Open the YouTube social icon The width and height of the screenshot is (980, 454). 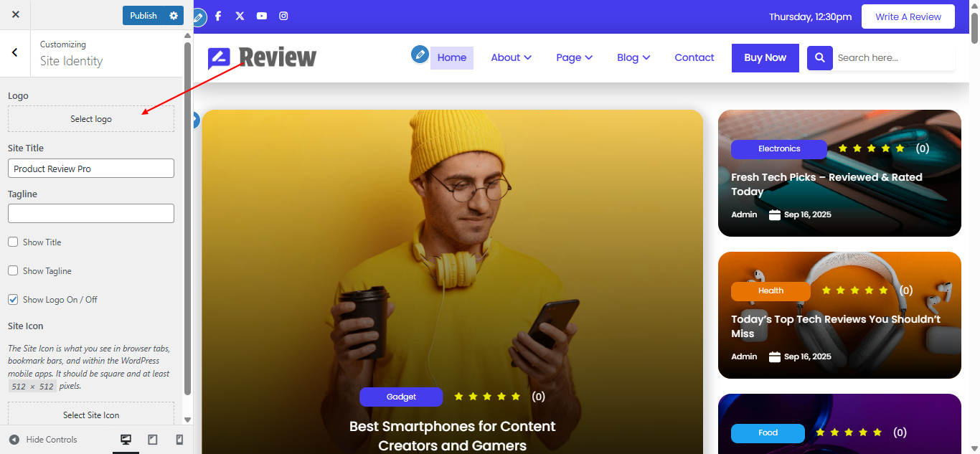pos(262,16)
